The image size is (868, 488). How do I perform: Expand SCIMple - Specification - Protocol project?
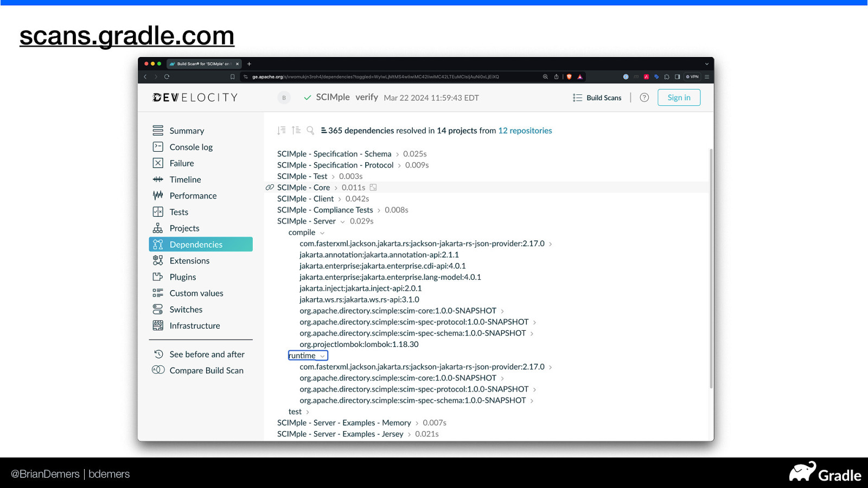[x=399, y=165]
